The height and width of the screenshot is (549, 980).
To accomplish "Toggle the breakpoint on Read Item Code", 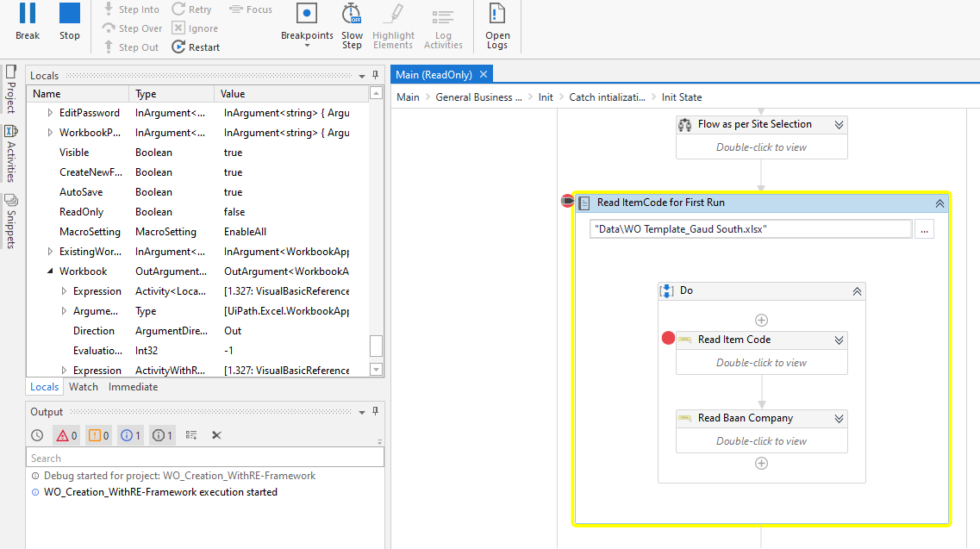I will [668, 338].
